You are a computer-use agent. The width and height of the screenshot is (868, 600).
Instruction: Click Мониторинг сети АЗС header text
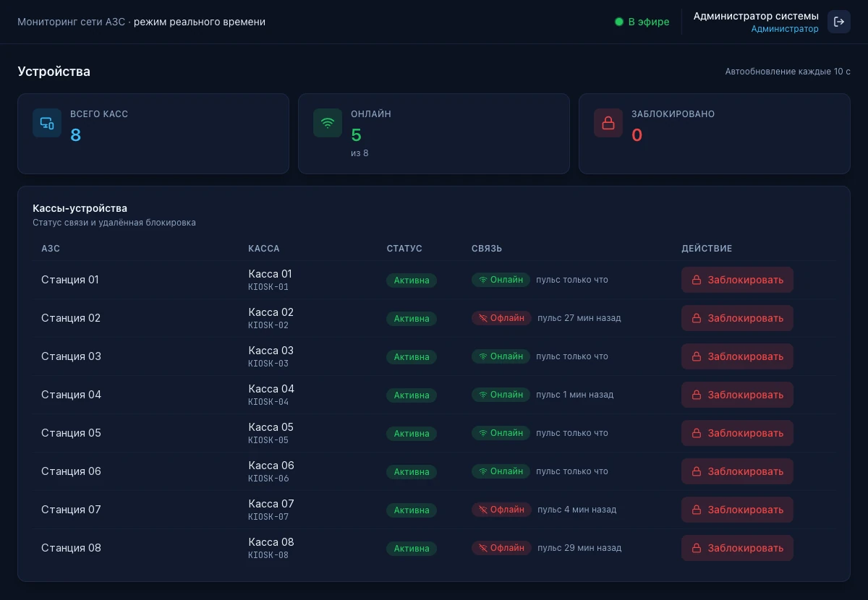(x=71, y=22)
